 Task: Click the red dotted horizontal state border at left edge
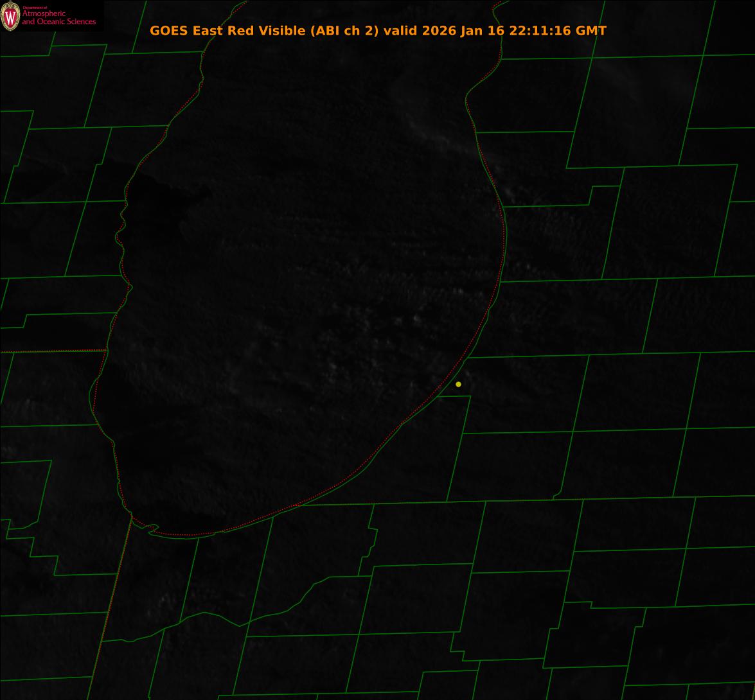(x=51, y=351)
